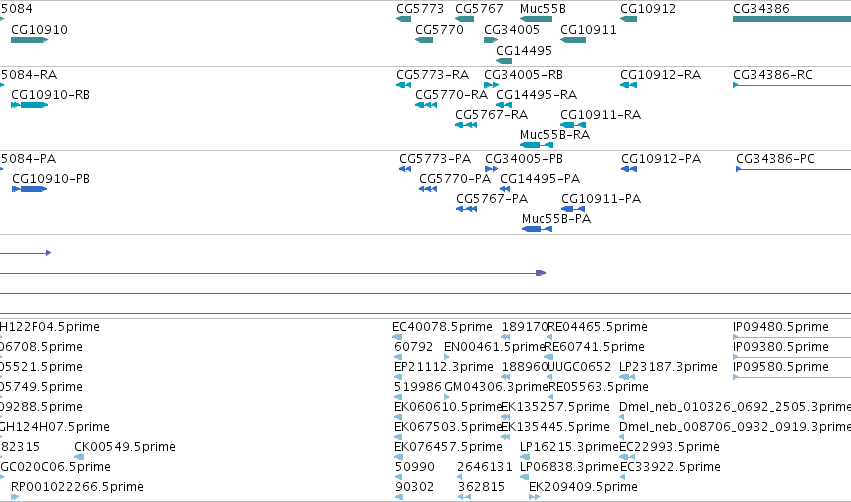Click EST EK135445.5prime
The image size is (851, 502).
pyautogui.click(x=555, y=428)
